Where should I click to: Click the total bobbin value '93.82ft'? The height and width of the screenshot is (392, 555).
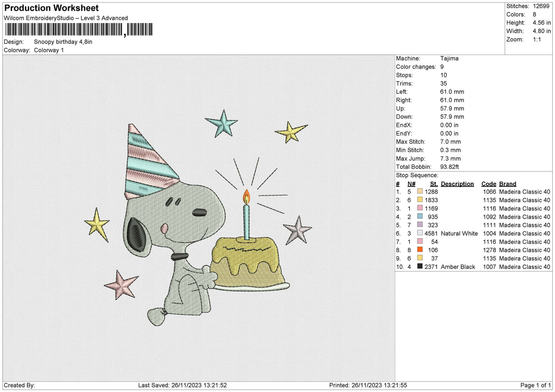pyautogui.click(x=450, y=166)
